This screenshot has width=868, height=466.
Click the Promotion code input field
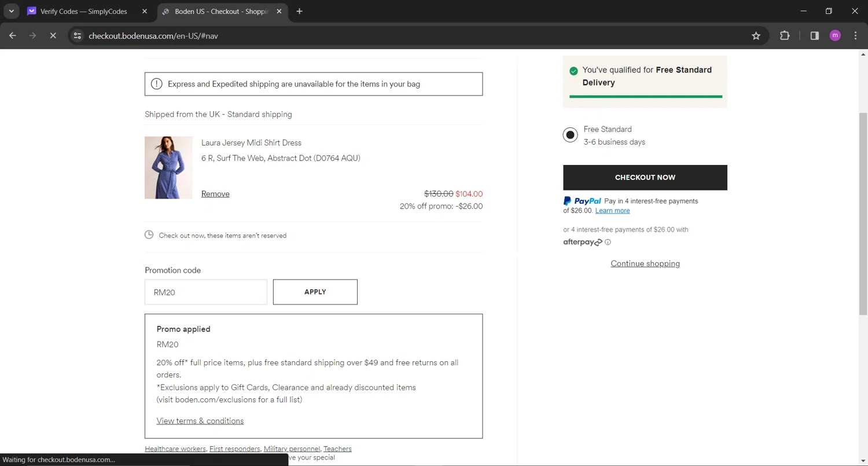pyautogui.click(x=206, y=292)
